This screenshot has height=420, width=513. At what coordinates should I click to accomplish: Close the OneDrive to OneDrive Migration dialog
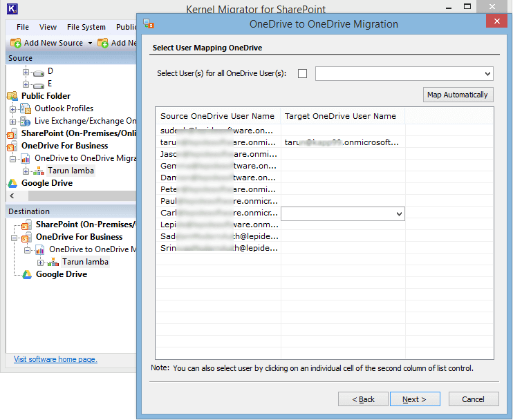click(x=496, y=21)
